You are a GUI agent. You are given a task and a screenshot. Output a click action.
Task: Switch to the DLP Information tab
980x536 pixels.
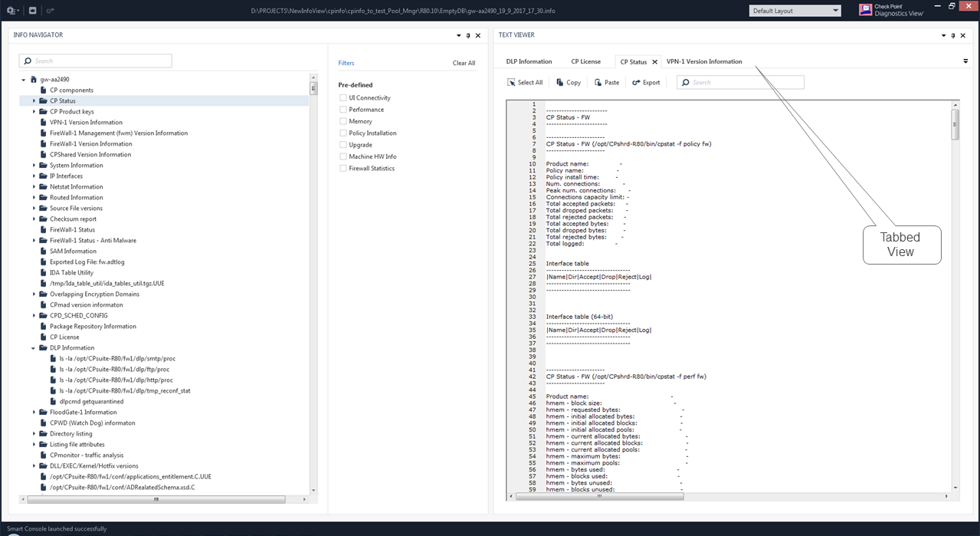coord(529,61)
